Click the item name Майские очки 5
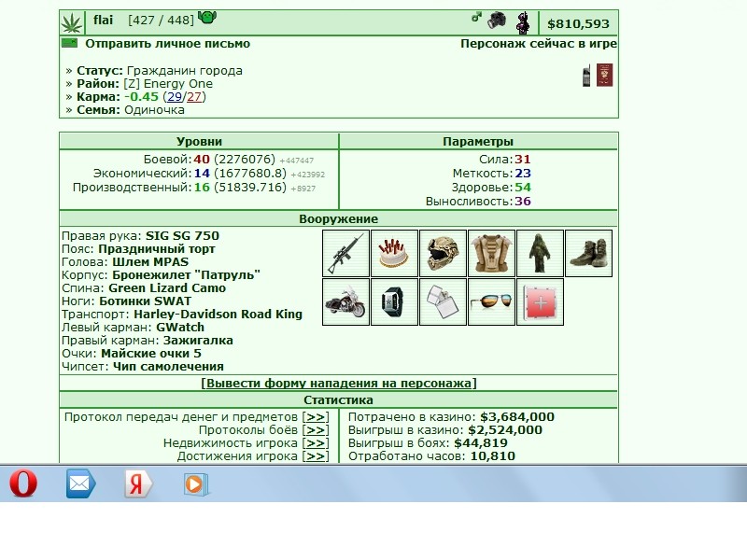Image resolution: width=747 pixels, height=560 pixels. tap(151, 354)
